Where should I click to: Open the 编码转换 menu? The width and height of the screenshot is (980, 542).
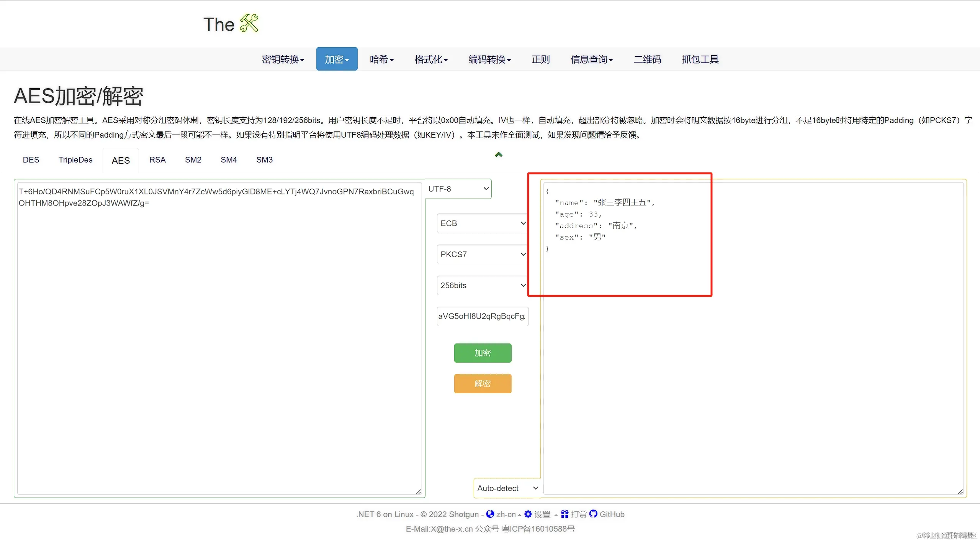(x=489, y=59)
